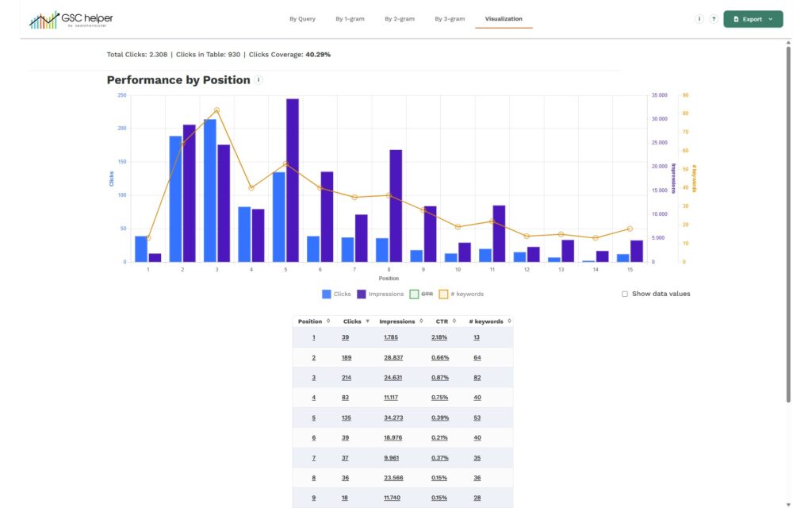
Task: Select the By 3-gram tab
Action: tap(450, 19)
